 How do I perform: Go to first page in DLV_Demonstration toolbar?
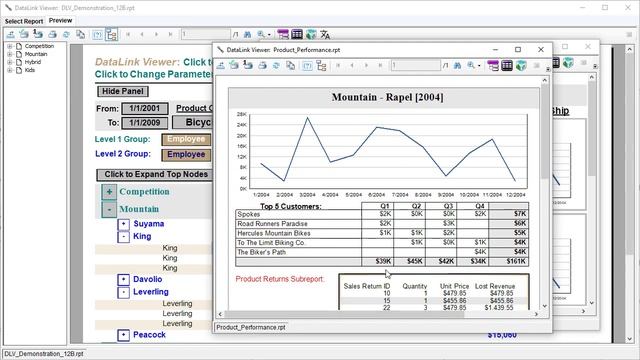(x=128, y=35)
